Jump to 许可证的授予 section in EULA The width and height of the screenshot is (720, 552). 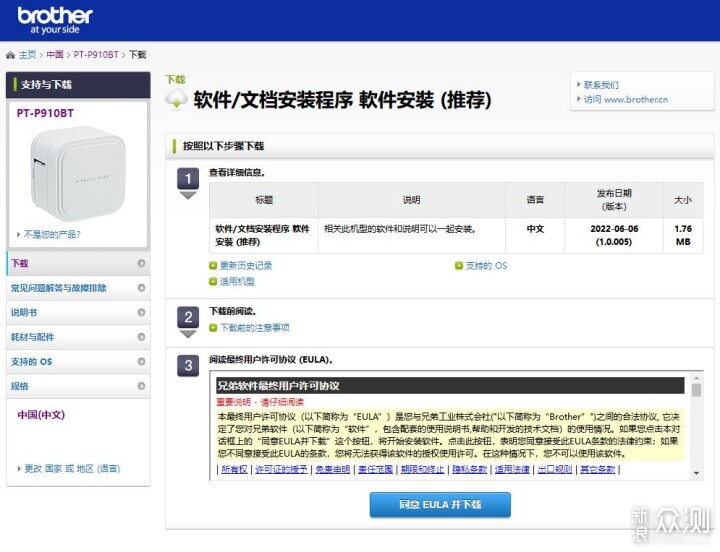(x=281, y=469)
